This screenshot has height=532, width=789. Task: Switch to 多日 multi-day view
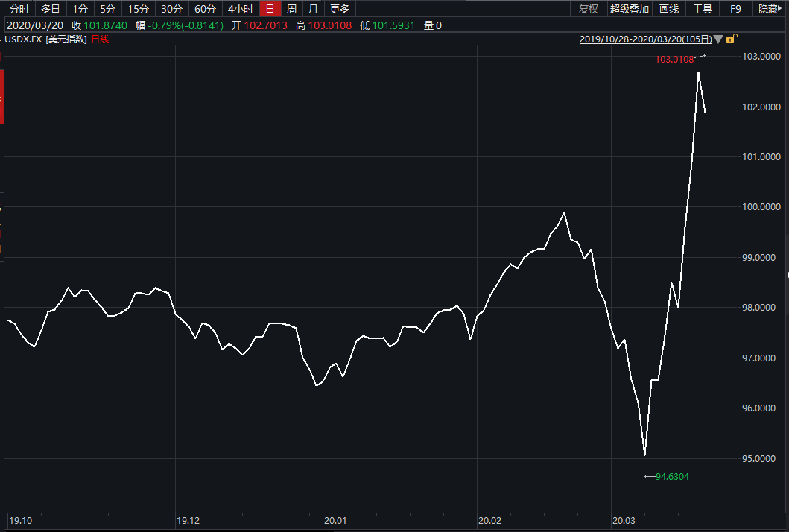click(51, 9)
